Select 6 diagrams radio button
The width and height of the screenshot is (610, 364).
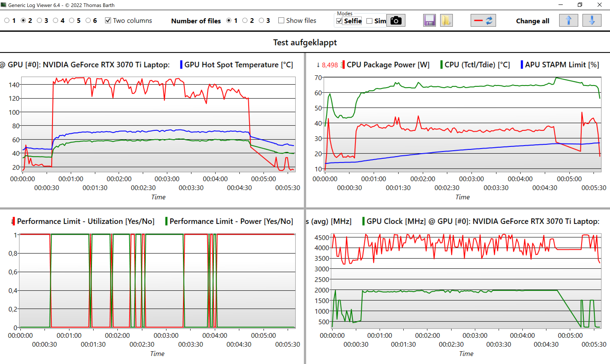[88, 21]
